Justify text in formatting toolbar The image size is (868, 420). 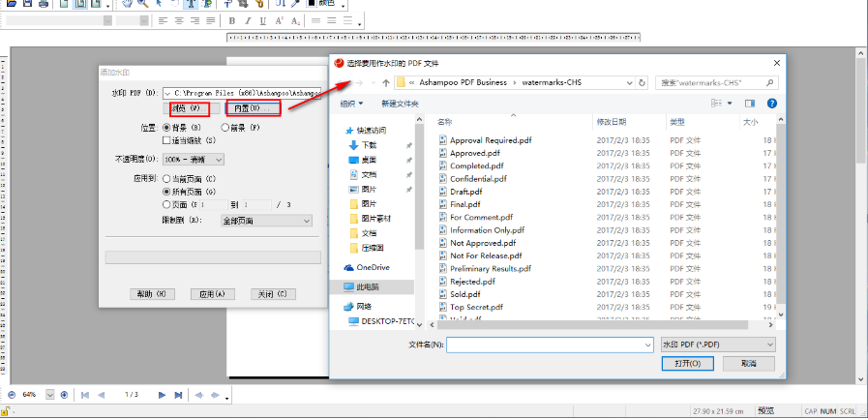click(x=210, y=21)
